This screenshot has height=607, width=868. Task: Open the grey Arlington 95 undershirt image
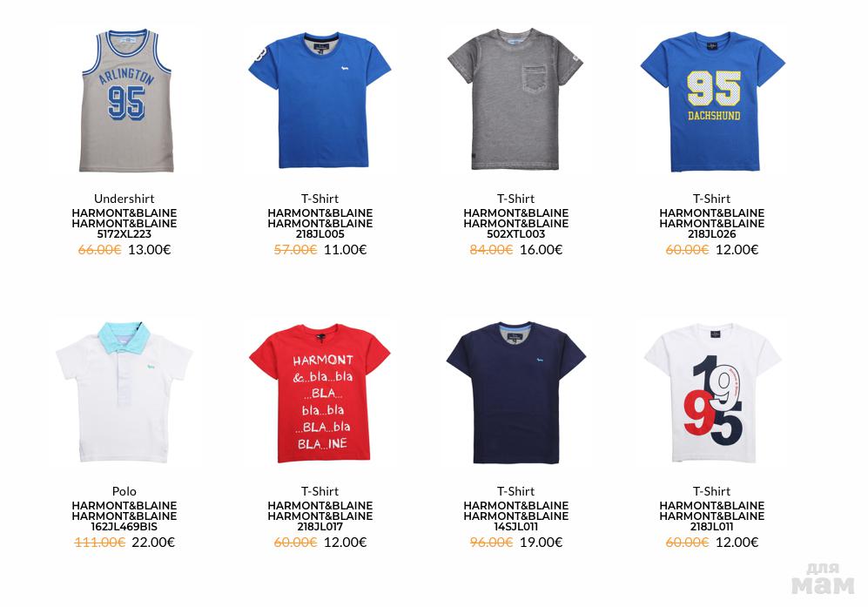coord(126,100)
